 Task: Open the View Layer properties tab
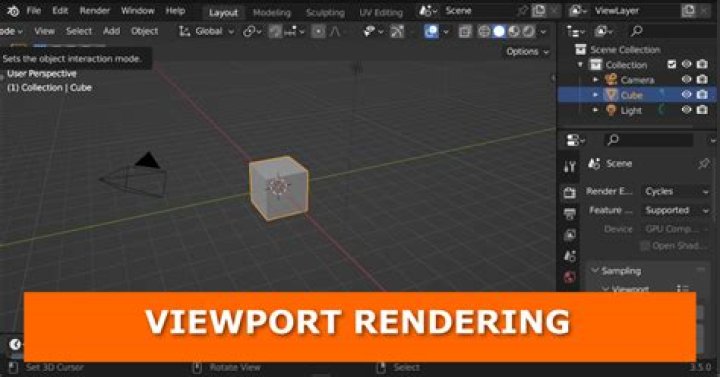(x=570, y=235)
